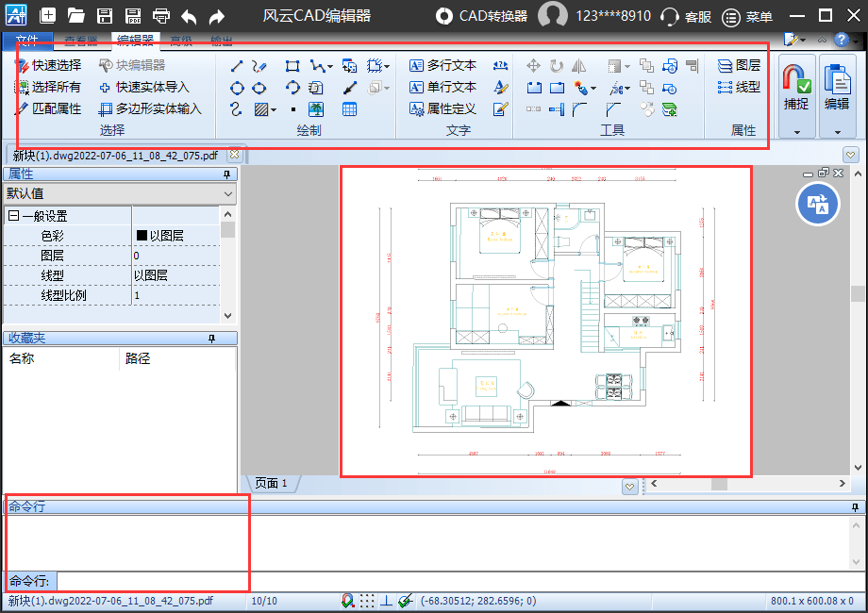
Task: Click the Move tool icon
Action: click(x=533, y=66)
